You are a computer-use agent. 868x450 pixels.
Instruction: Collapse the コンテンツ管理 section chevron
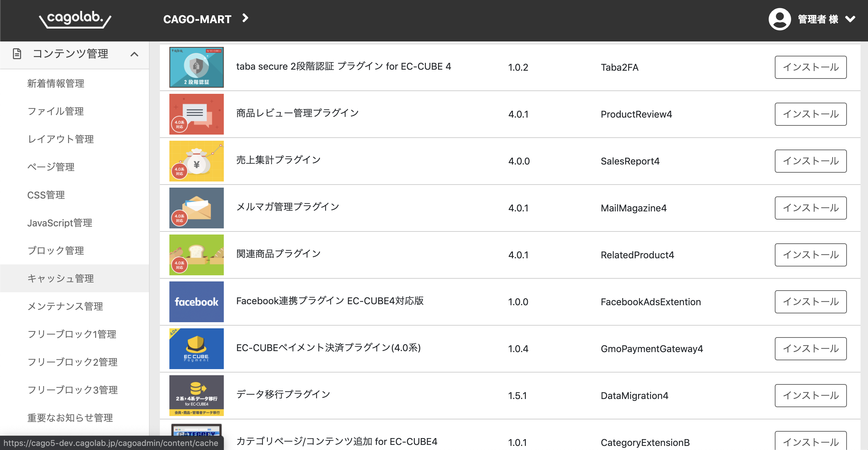[134, 54]
